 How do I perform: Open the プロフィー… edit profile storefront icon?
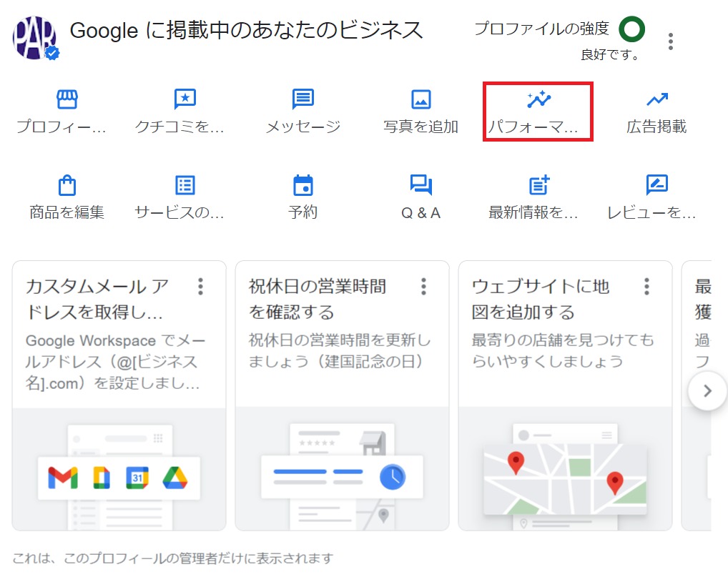(67, 99)
